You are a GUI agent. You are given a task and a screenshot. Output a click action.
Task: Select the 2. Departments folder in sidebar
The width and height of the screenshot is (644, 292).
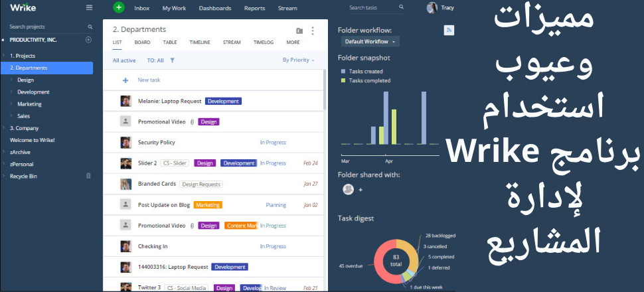tap(47, 68)
